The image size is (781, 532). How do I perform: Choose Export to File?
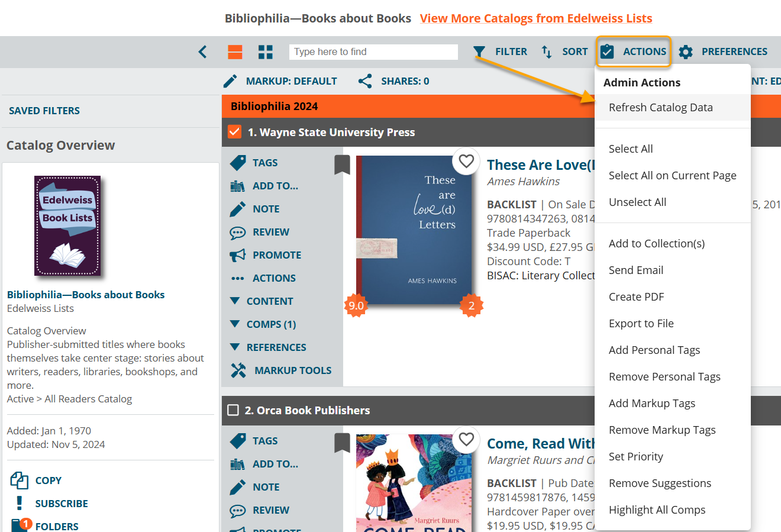click(673, 324)
